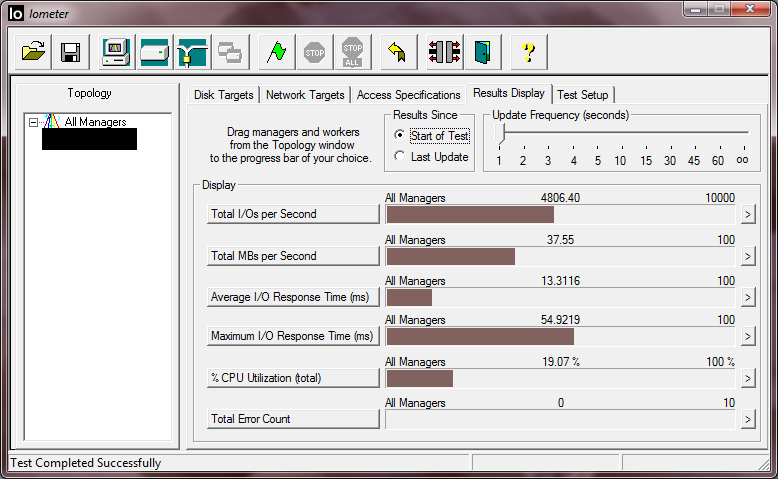Image resolution: width=778 pixels, height=479 pixels.
Task: Minimize the Iometer window
Action: [696, 9]
